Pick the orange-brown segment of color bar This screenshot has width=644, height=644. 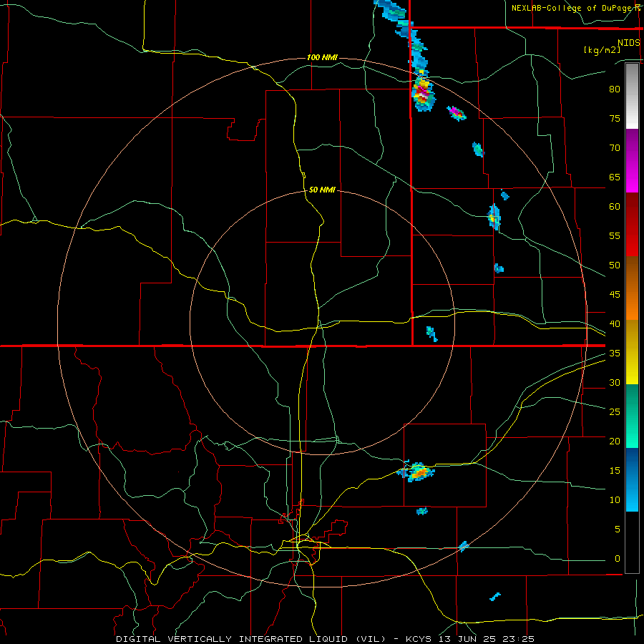(632, 288)
